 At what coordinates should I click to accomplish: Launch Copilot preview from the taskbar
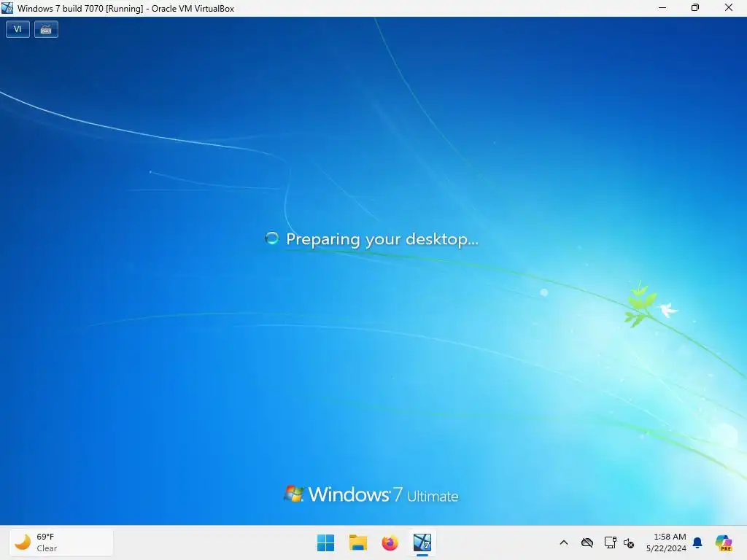click(724, 542)
